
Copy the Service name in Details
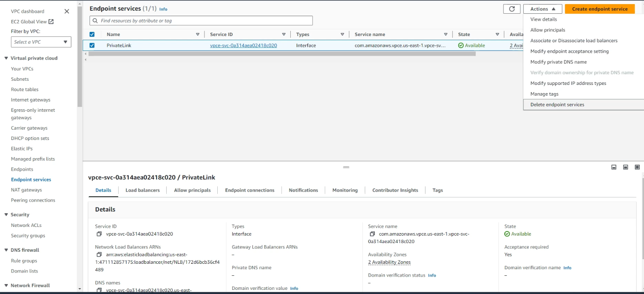pos(372,234)
